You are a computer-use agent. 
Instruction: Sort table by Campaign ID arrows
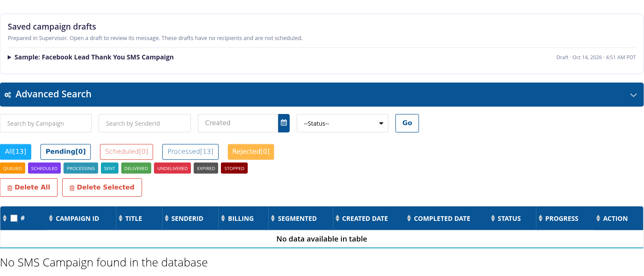[x=51, y=218]
